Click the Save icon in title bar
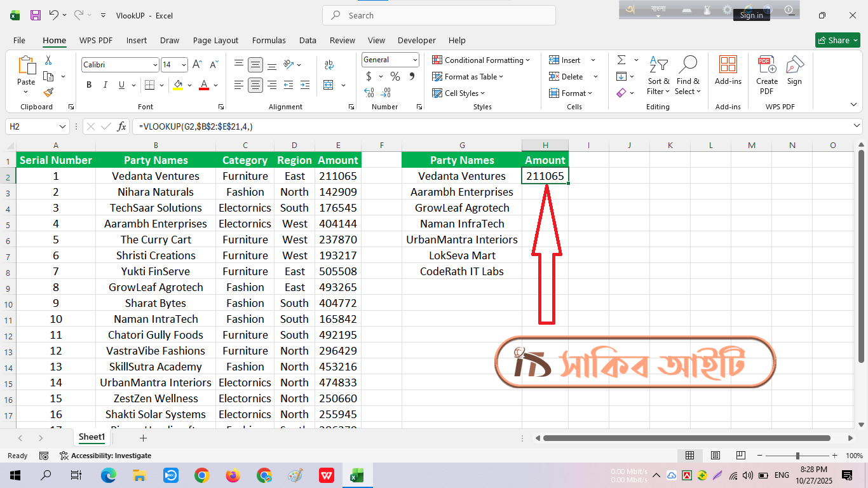Viewport: 868px width, 488px height. (x=36, y=15)
